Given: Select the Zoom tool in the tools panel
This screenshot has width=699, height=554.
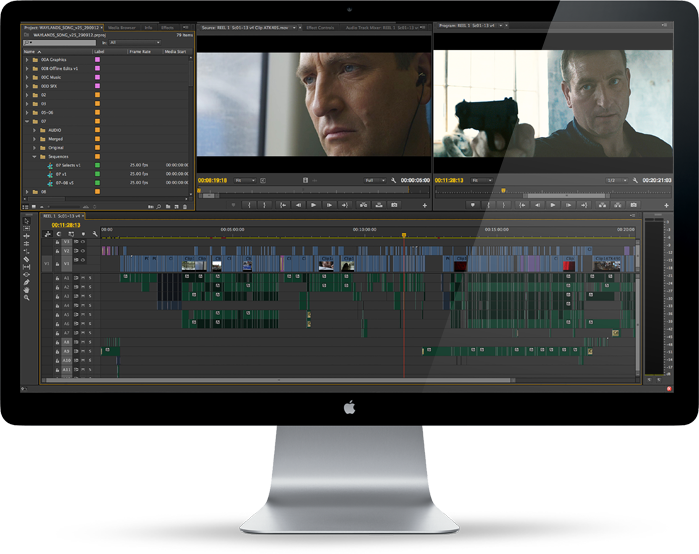Looking at the screenshot, I should (27, 298).
